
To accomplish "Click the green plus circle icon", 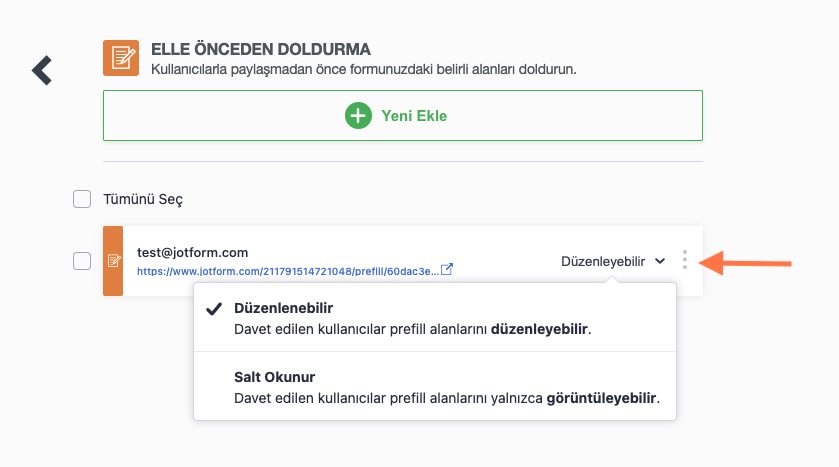I will (x=358, y=115).
